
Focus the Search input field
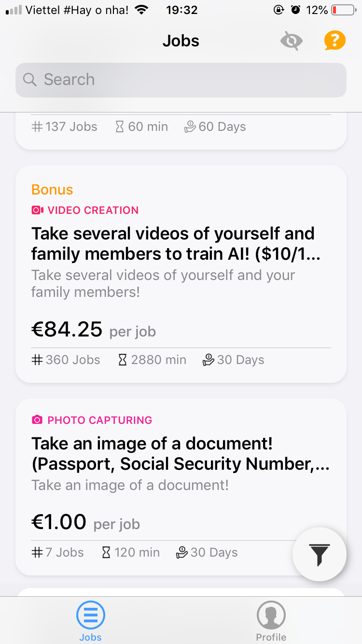[181, 80]
